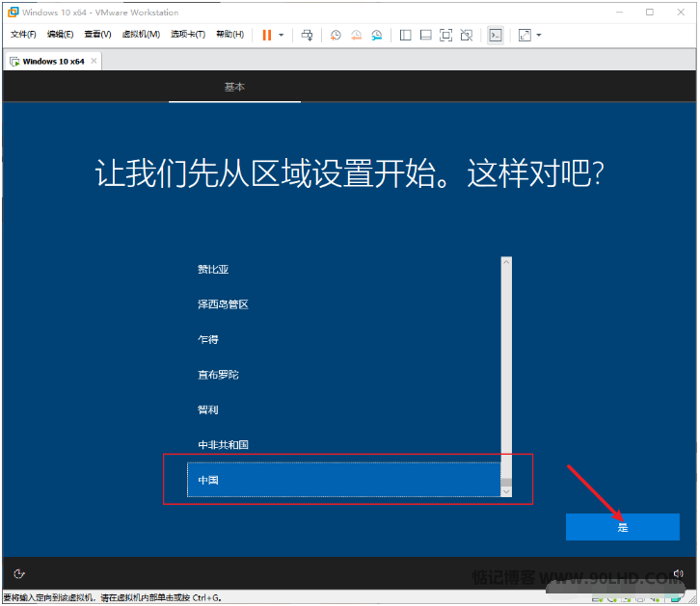700x606 pixels.
Task: Click the Send Ctrl+Alt+Del toolbar icon
Action: 307,35
